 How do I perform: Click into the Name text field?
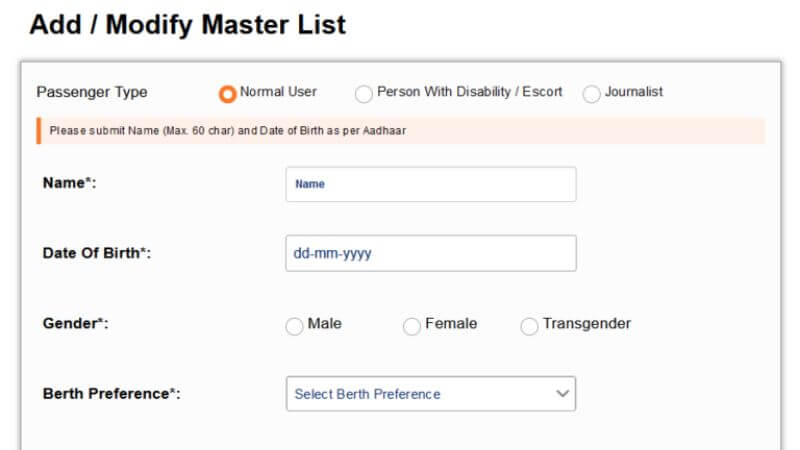430,184
